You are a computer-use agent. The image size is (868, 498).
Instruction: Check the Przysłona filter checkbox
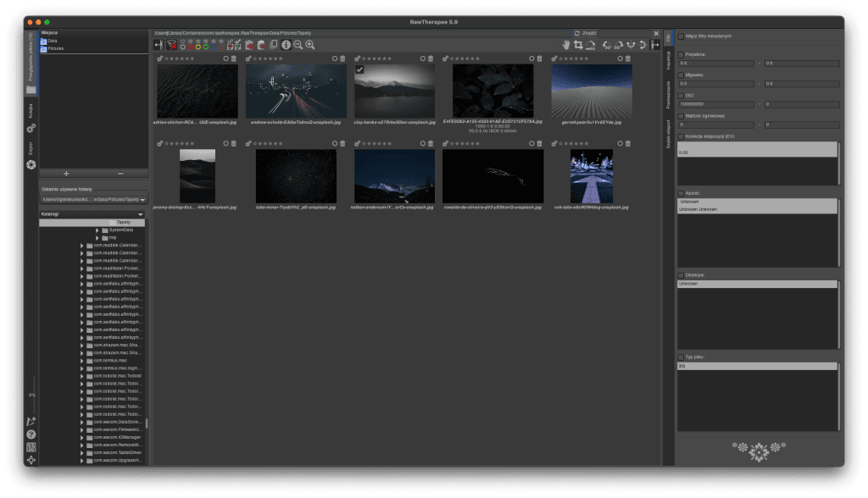[x=681, y=54]
